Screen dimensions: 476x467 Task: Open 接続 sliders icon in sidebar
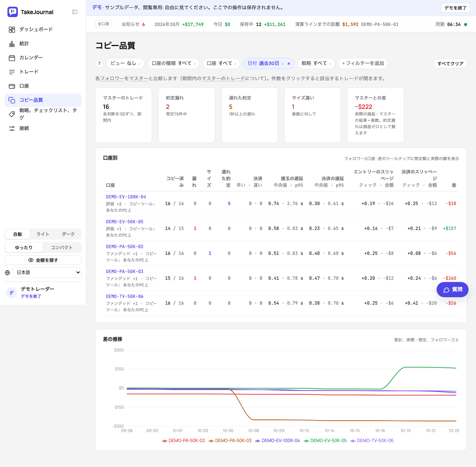tap(12, 128)
